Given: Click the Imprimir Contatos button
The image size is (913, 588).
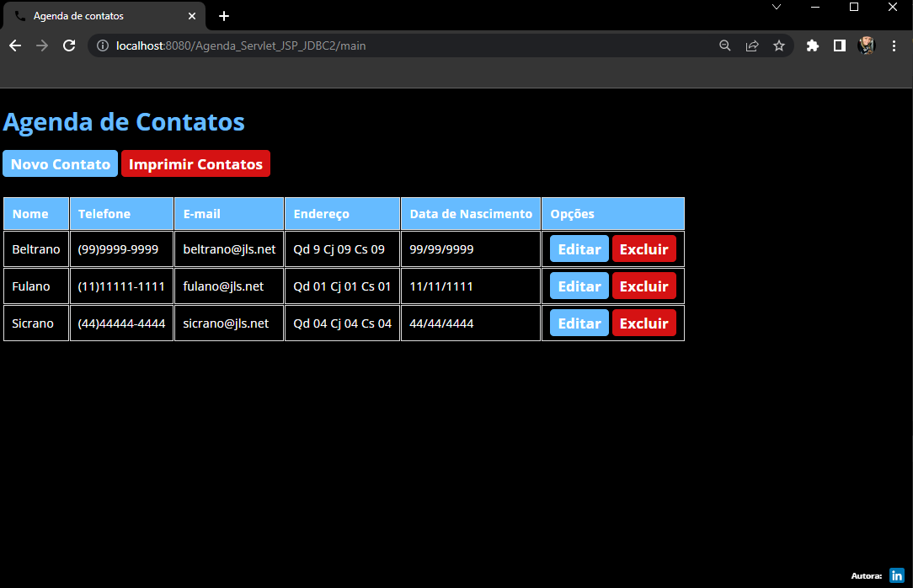Looking at the screenshot, I should click(195, 163).
